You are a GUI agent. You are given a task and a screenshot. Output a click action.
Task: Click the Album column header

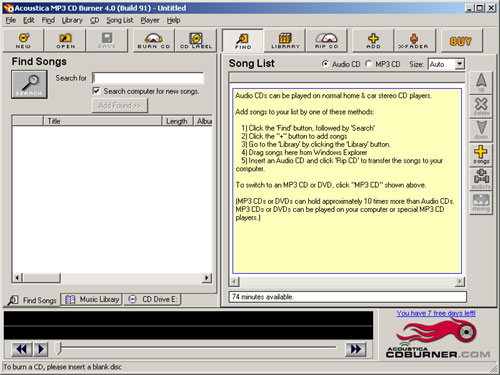(203, 121)
